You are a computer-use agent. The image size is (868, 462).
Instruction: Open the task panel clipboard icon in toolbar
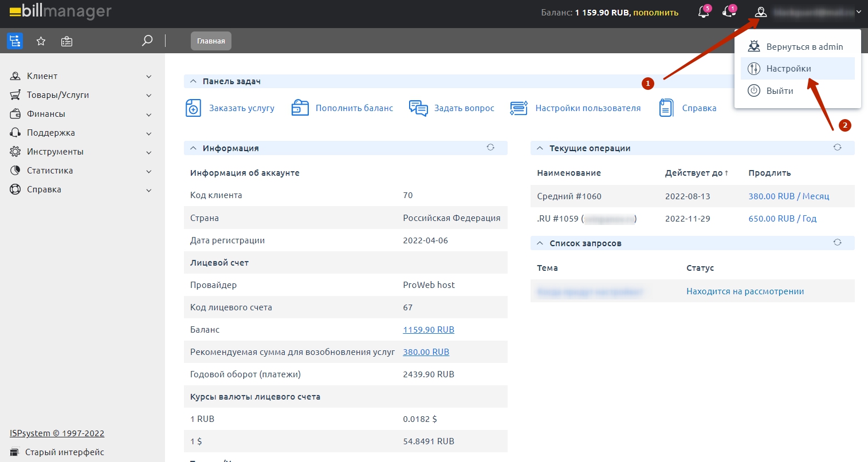(x=67, y=41)
